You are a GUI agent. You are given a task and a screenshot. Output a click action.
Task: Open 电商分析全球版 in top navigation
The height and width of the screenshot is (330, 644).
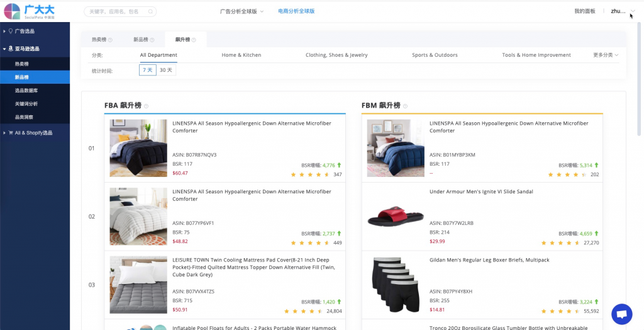coord(296,11)
